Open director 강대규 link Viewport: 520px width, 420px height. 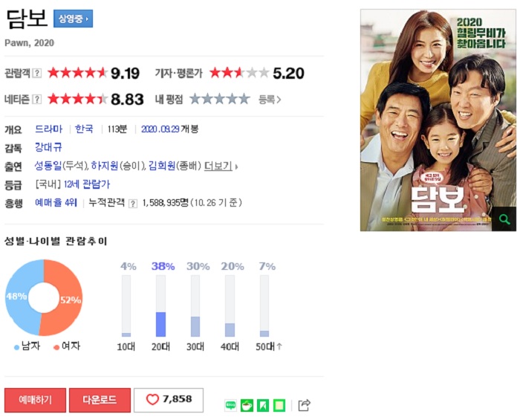tap(48, 147)
